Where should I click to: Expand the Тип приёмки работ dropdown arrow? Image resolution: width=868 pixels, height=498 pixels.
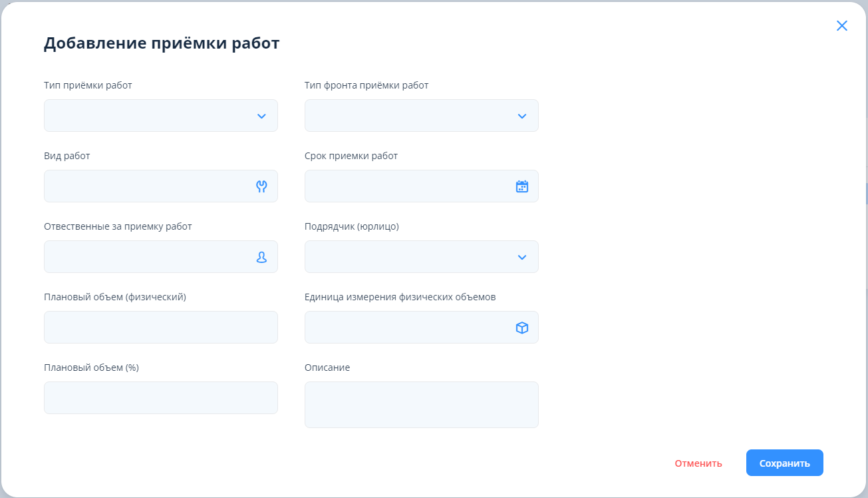point(261,117)
